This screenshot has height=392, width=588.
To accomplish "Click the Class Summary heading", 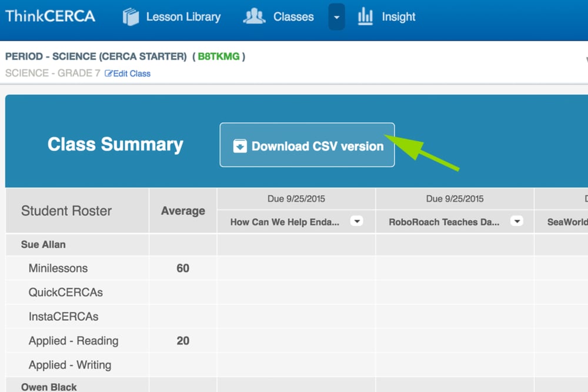I will (x=115, y=145).
